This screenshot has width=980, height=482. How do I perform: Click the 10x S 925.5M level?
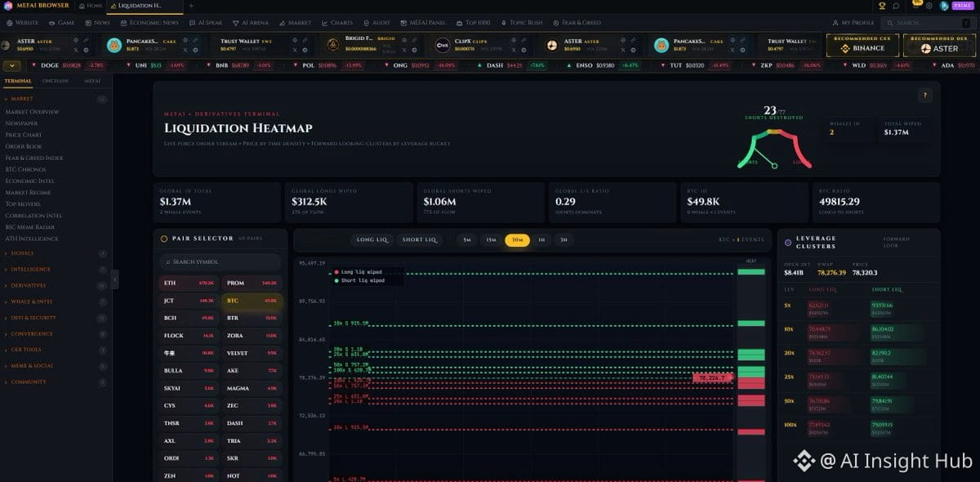point(351,324)
